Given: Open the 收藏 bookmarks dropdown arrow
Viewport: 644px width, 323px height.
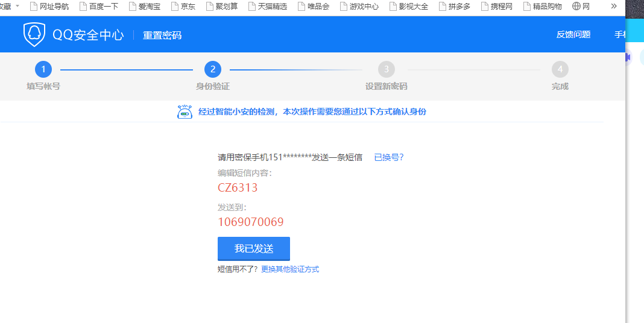Looking at the screenshot, I should pos(17,6).
